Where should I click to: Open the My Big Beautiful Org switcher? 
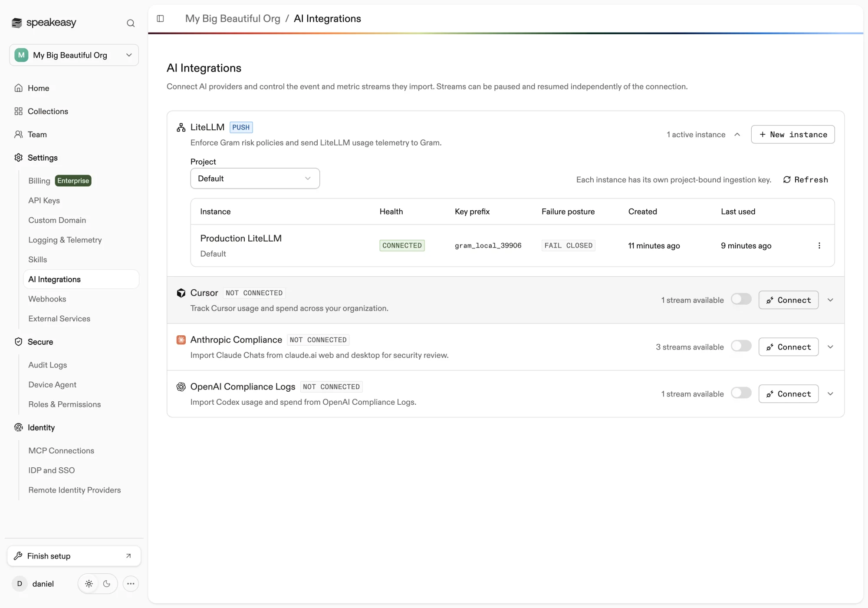coord(74,55)
